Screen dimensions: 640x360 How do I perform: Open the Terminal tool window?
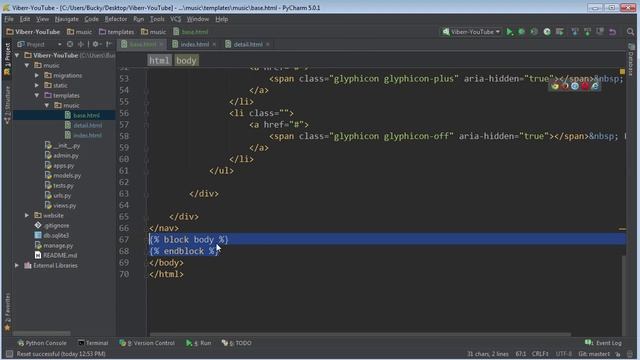93,343
